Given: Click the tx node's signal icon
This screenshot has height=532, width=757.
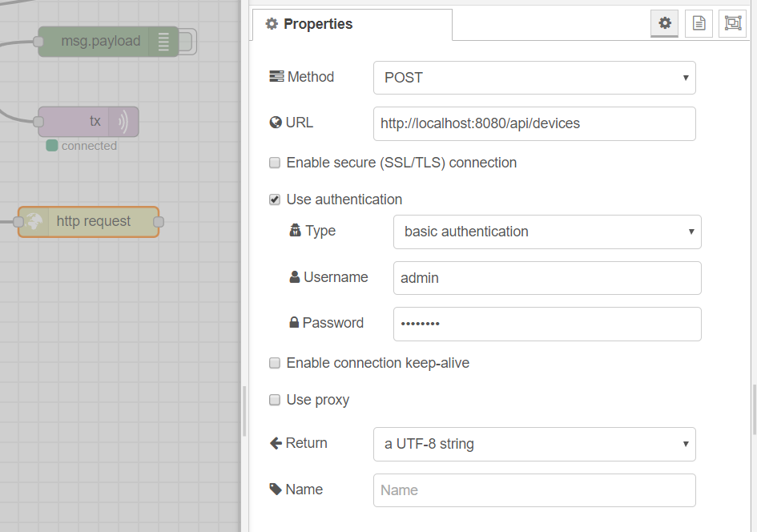Looking at the screenshot, I should (x=123, y=122).
